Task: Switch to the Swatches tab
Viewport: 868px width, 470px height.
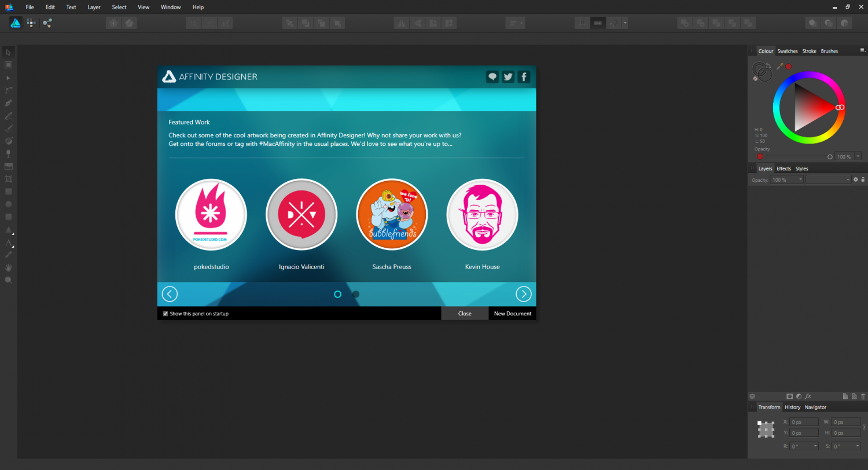Action: coord(788,51)
